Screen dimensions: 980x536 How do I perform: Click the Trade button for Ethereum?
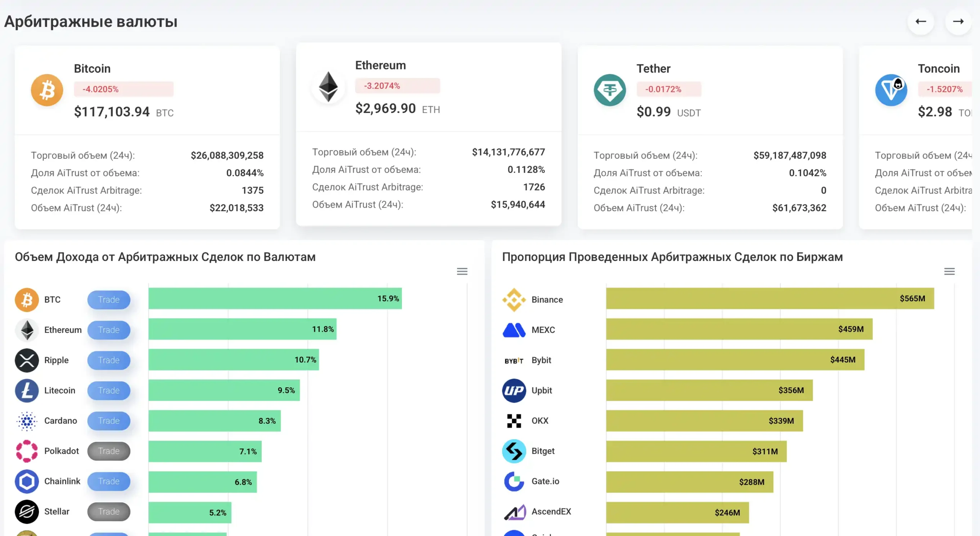pos(109,330)
